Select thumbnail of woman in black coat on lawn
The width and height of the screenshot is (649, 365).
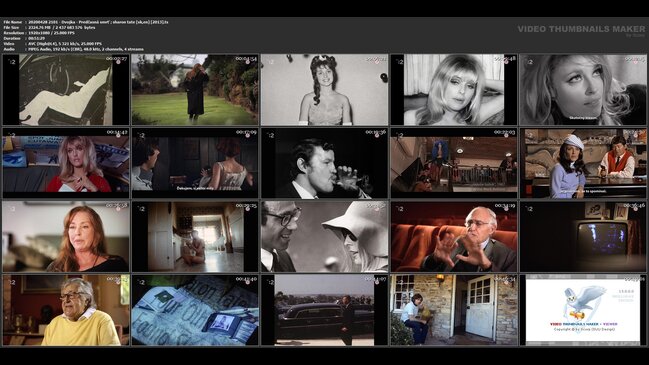(195, 89)
